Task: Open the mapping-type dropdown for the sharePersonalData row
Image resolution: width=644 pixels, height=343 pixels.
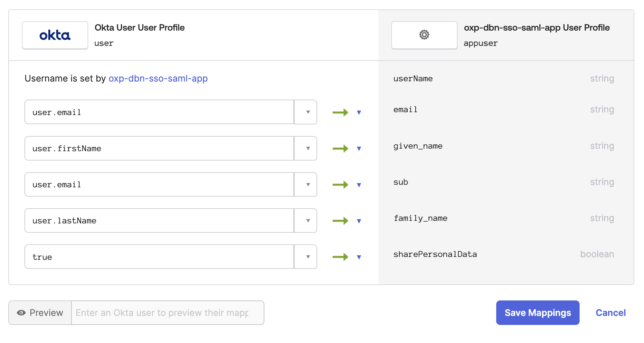Action: pos(359,257)
